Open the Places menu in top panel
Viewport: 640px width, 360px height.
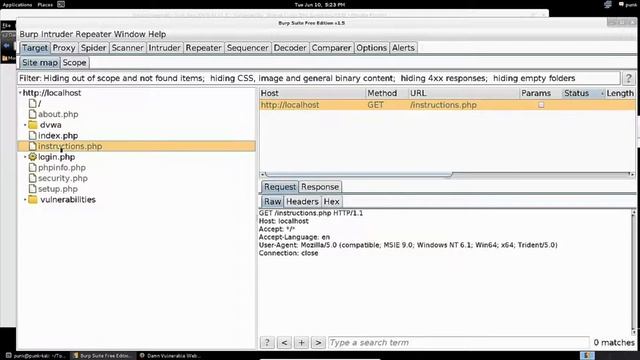point(45,5)
